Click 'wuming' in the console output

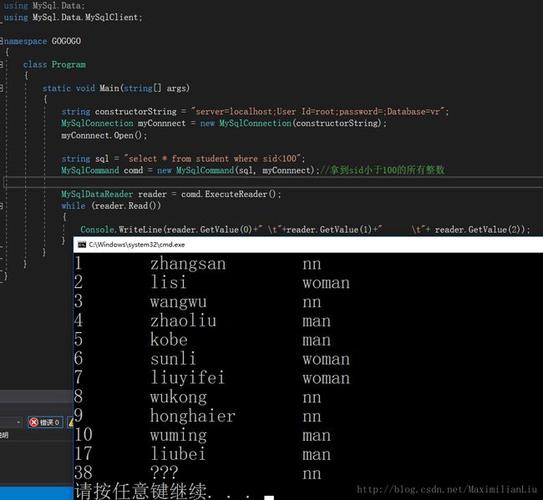178,435
